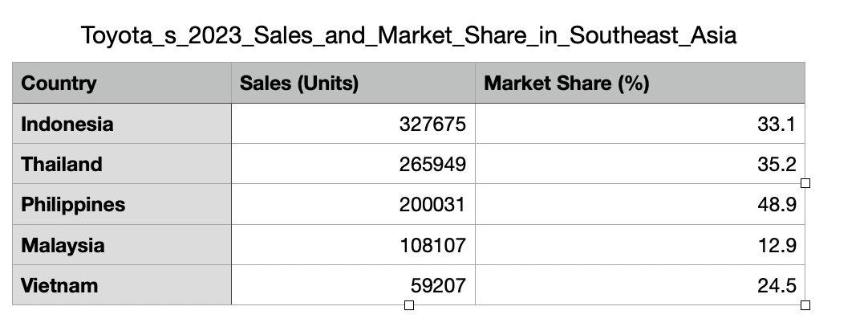Select the Market Share (%) header cell
Screen dimensions: 868x331
coord(639,83)
